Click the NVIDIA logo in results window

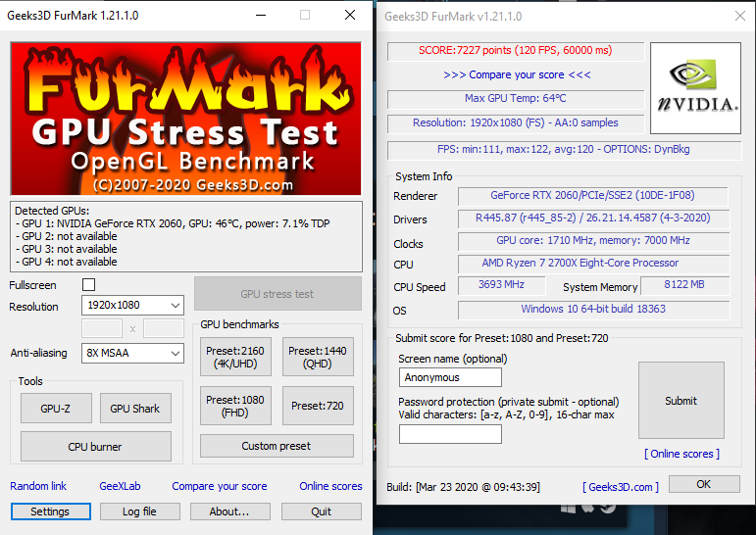point(695,88)
